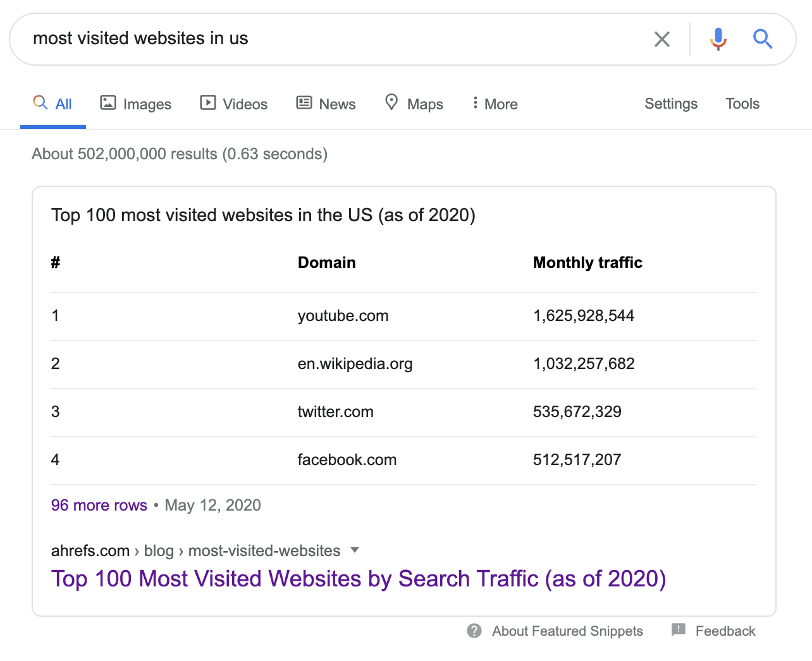Open the search Tools option
Screen dimensions: 812x661
[742, 104]
